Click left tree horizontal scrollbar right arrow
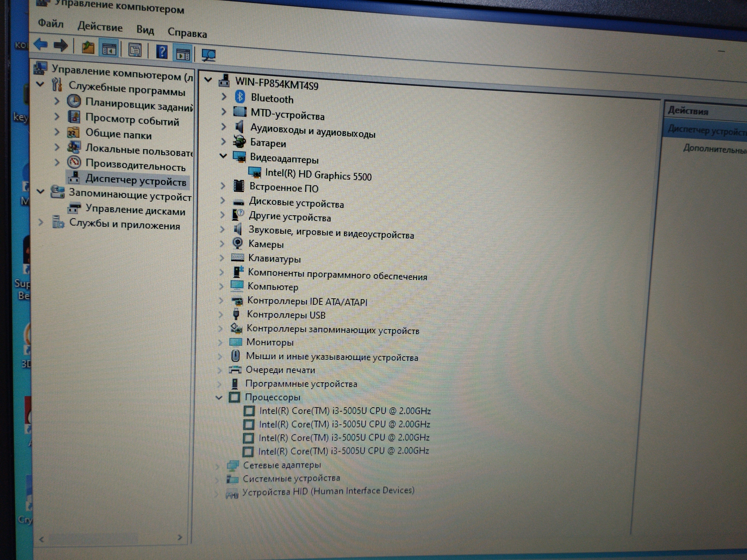The height and width of the screenshot is (560, 747). pos(180,537)
